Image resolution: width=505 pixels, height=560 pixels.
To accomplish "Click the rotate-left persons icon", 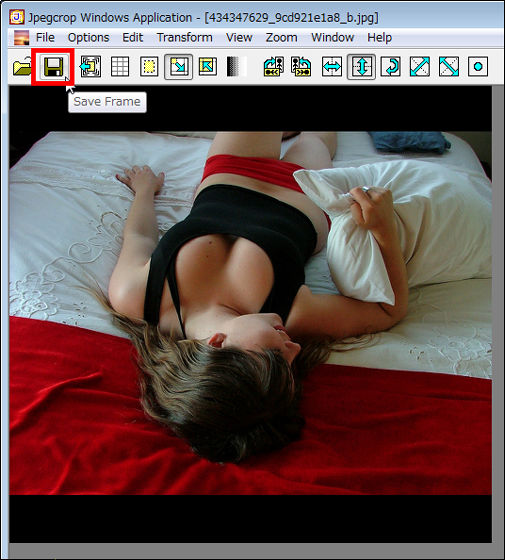I will [274, 67].
